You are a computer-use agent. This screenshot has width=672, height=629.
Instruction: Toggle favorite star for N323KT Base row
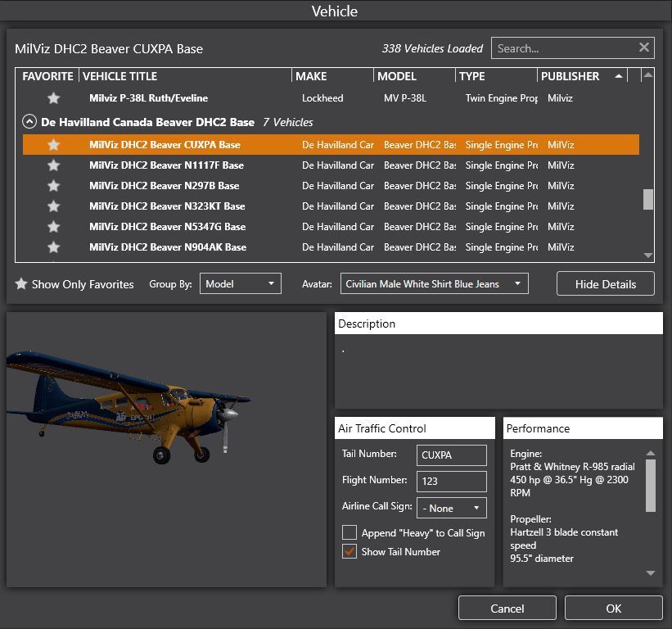click(x=53, y=206)
